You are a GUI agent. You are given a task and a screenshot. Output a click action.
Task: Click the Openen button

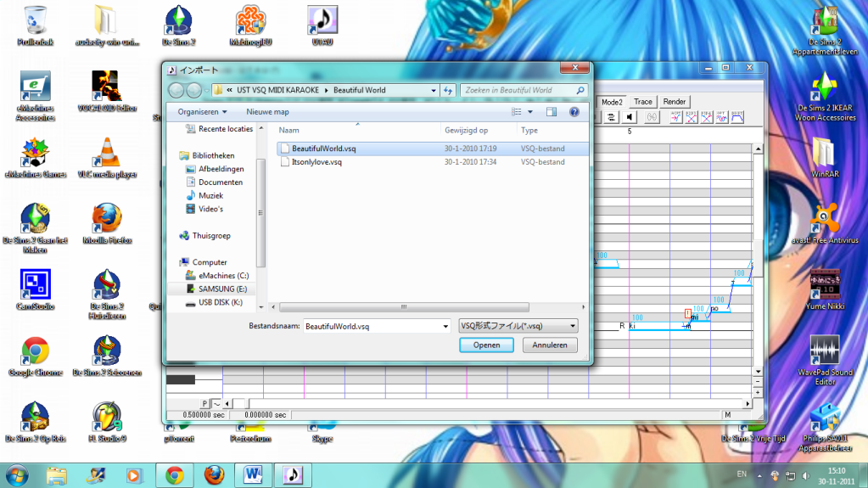pos(486,345)
